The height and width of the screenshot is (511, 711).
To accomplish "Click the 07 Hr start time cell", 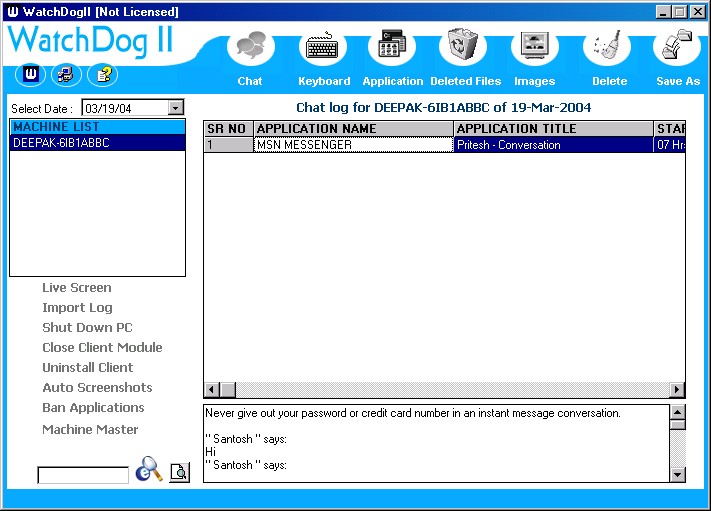I will (669, 145).
